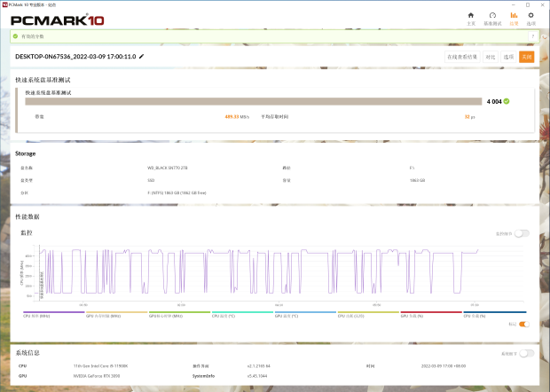Click the green valid-score check in banner

[15, 36]
